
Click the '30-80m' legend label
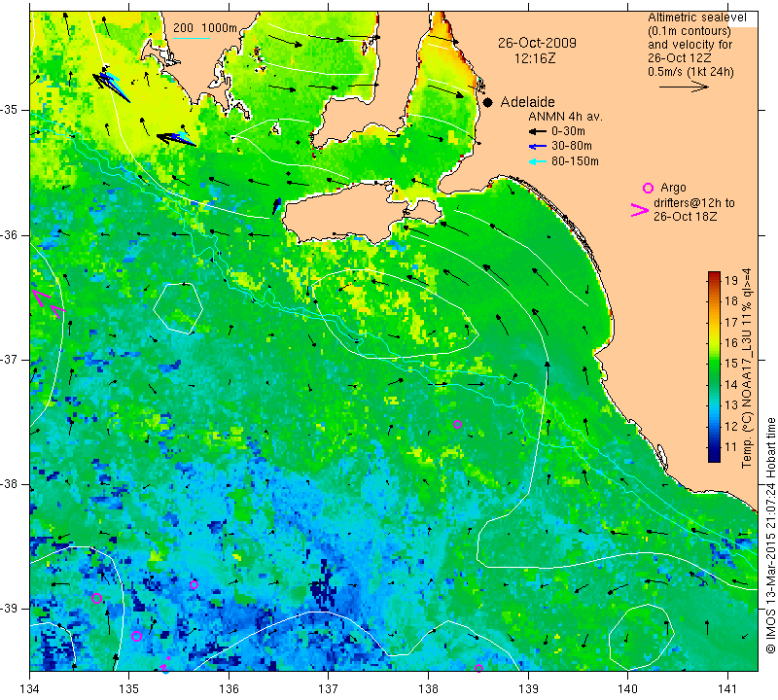(x=572, y=146)
